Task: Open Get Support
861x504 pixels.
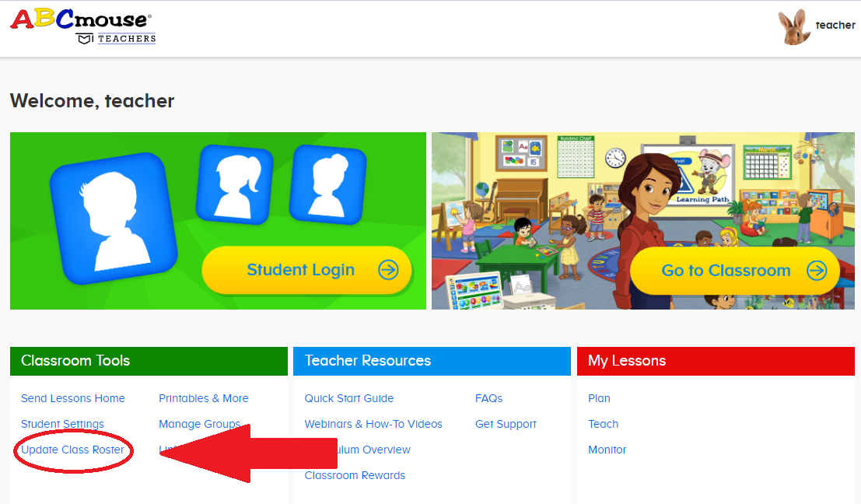Action: pos(505,424)
